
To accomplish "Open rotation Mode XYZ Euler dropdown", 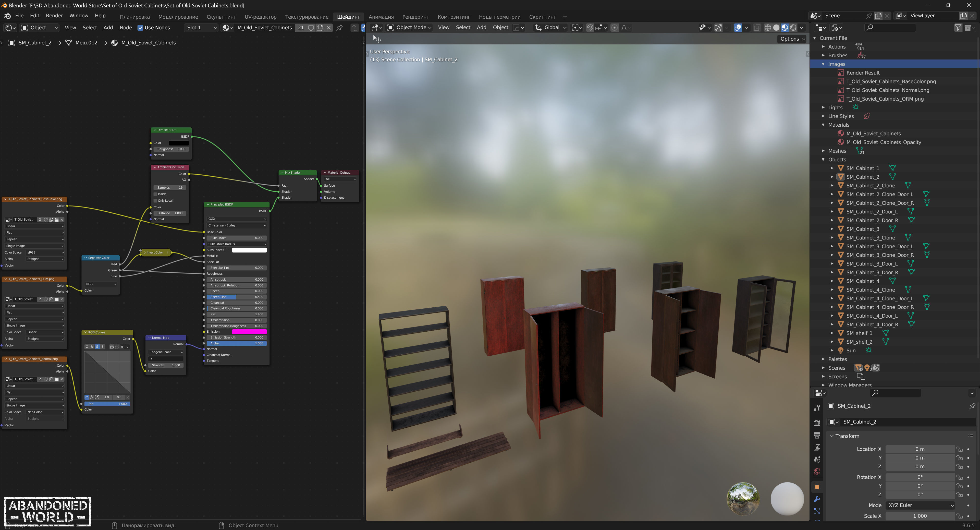I will 920,505.
